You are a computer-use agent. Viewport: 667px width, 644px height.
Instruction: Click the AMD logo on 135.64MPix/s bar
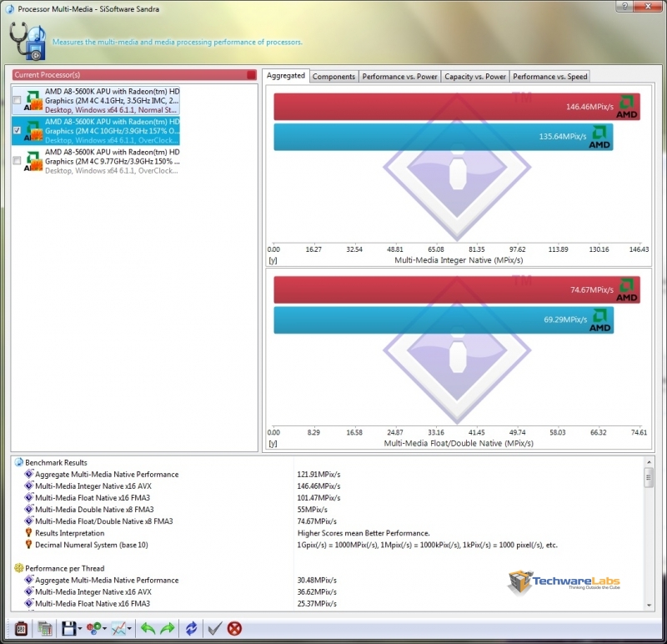click(x=599, y=137)
